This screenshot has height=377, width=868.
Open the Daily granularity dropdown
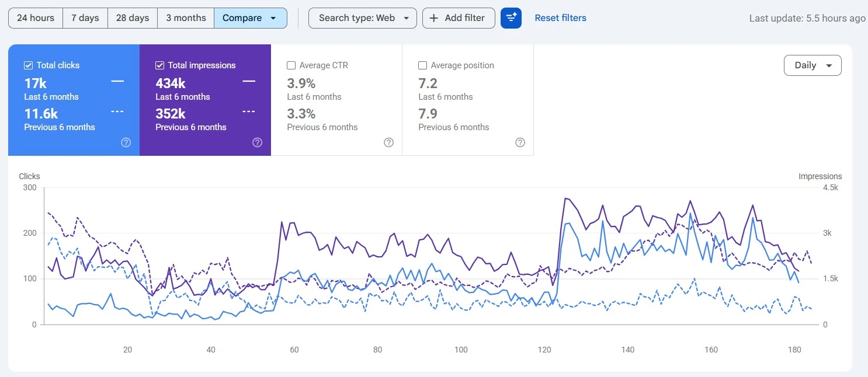pyautogui.click(x=813, y=65)
